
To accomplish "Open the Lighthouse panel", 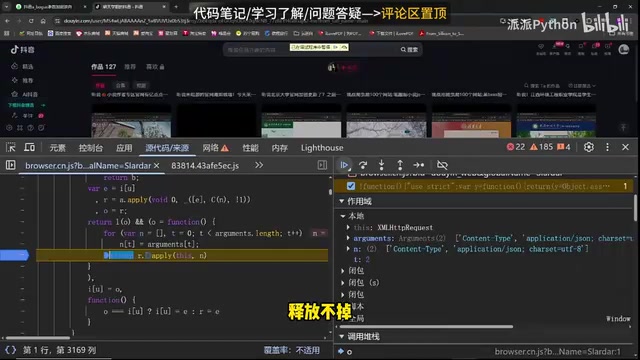I will 322,148.
